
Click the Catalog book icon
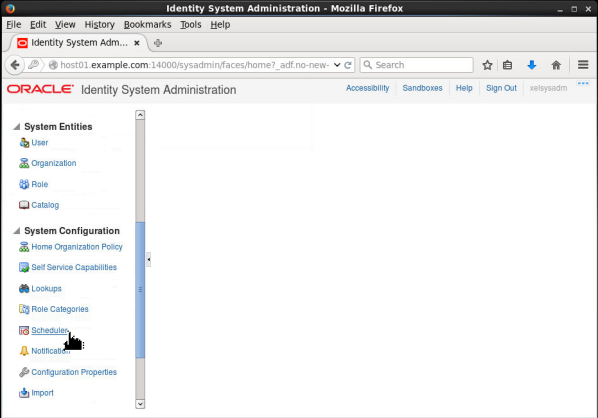coord(24,205)
